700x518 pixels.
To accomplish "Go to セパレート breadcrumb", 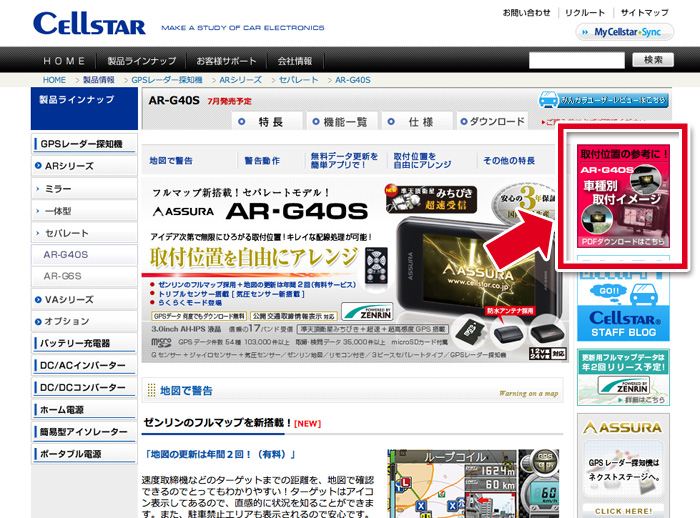I will (298, 80).
